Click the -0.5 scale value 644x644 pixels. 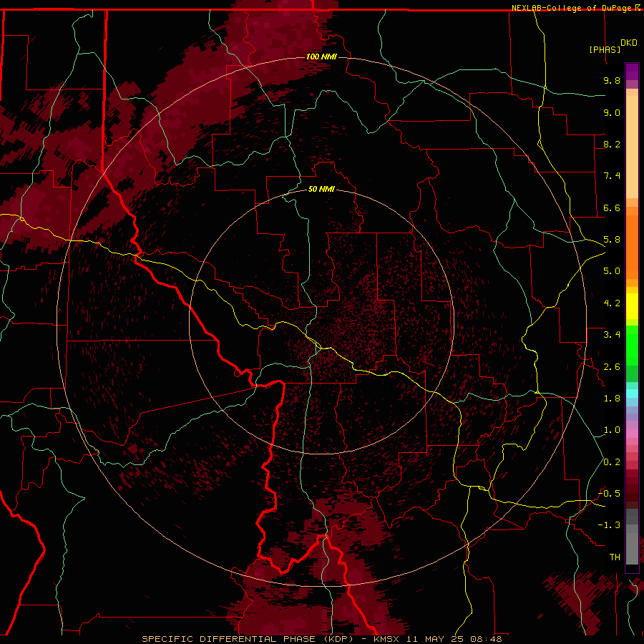pos(609,493)
